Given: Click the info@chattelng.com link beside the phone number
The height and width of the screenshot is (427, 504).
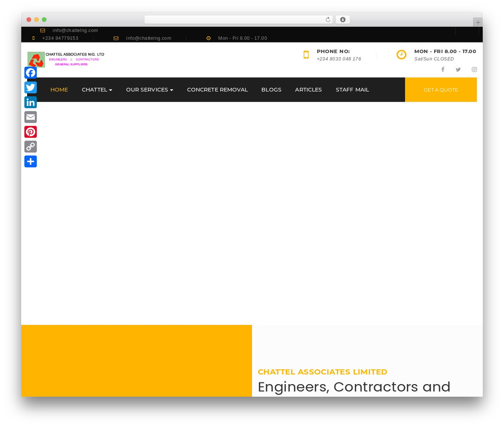Looking at the screenshot, I should pyautogui.click(x=148, y=38).
